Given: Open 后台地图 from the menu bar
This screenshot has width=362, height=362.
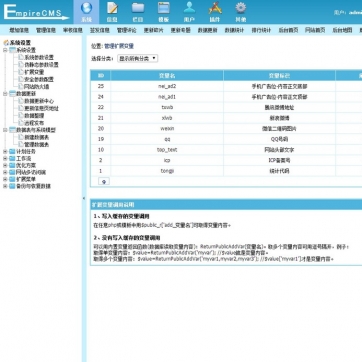Looking at the screenshot, I should (x=342, y=30).
